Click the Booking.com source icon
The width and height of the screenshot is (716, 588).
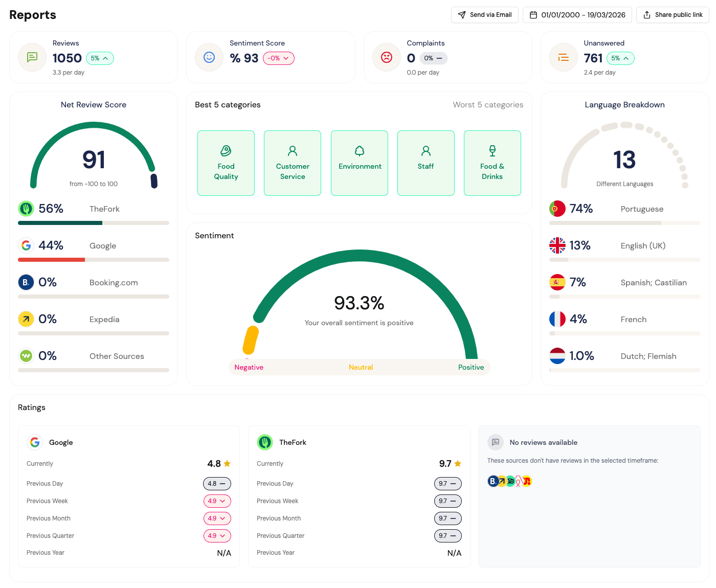pyautogui.click(x=26, y=282)
